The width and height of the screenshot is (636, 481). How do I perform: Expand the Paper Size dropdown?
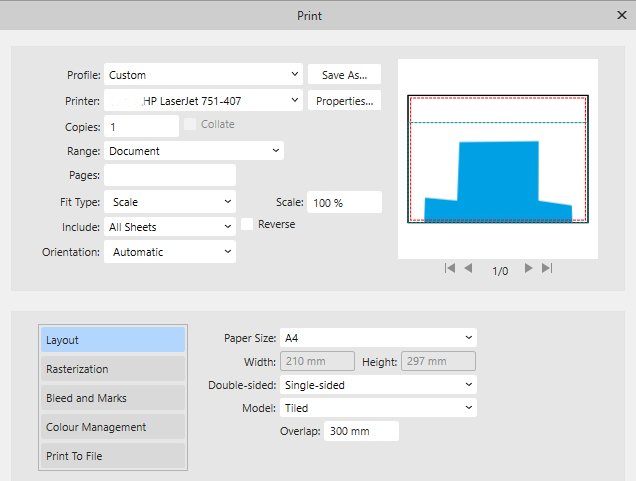click(x=378, y=338)
